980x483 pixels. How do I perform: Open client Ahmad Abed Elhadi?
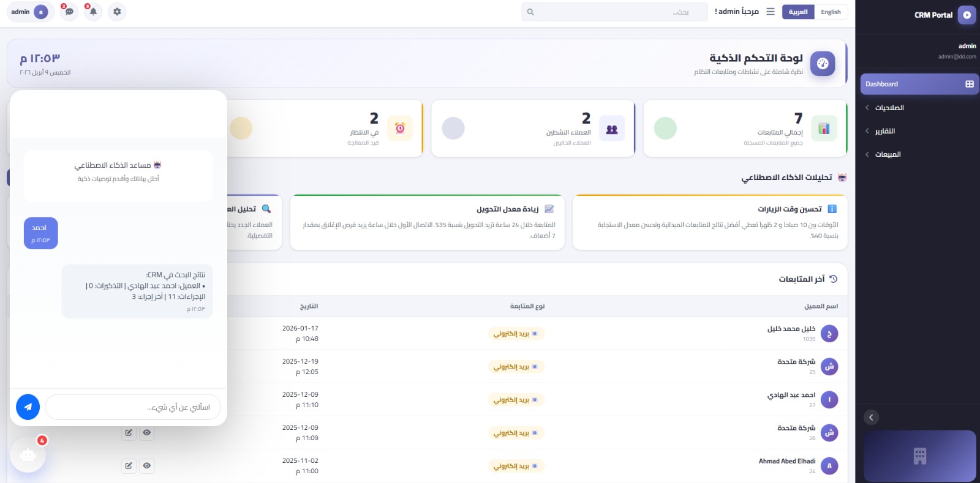click(x=787, y=461)
